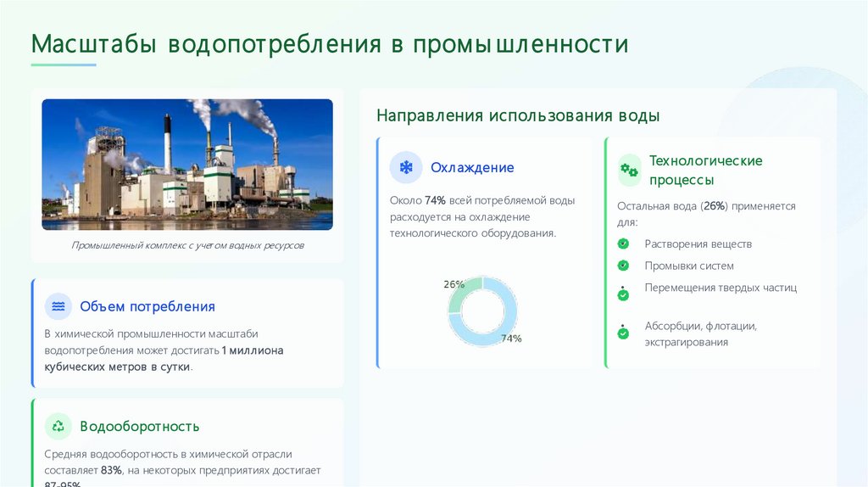This screenshot has height=487, width=868.
Task: Click the text Остальная вода (26%) применяется для
Action: [706, 214]
